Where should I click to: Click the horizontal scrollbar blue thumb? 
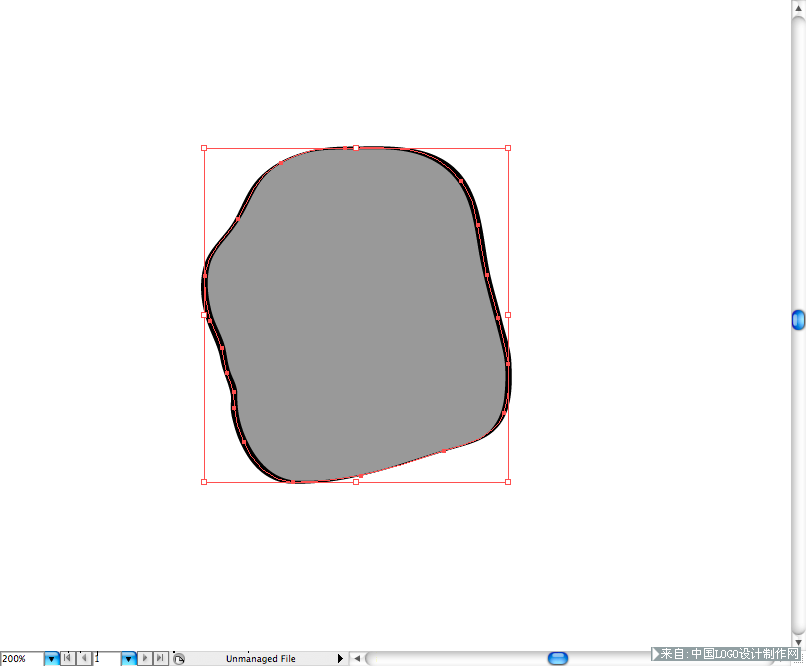tap(558, 658)
